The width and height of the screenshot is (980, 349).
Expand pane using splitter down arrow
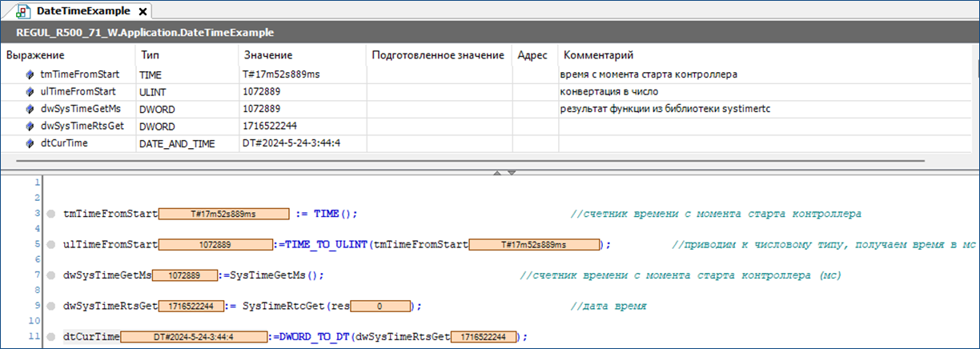pyautogui.click(x=512, y=172)
